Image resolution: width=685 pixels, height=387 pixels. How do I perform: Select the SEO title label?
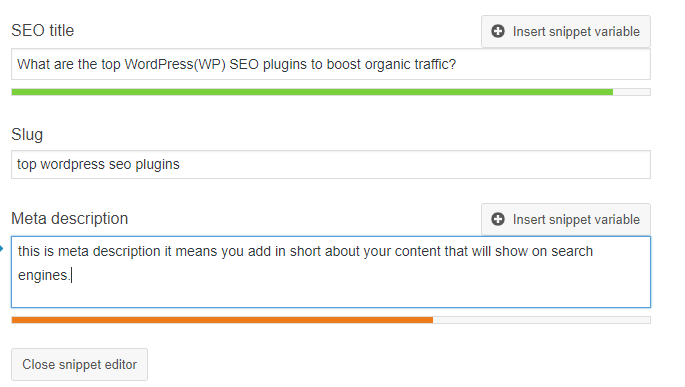coord(42,31)
